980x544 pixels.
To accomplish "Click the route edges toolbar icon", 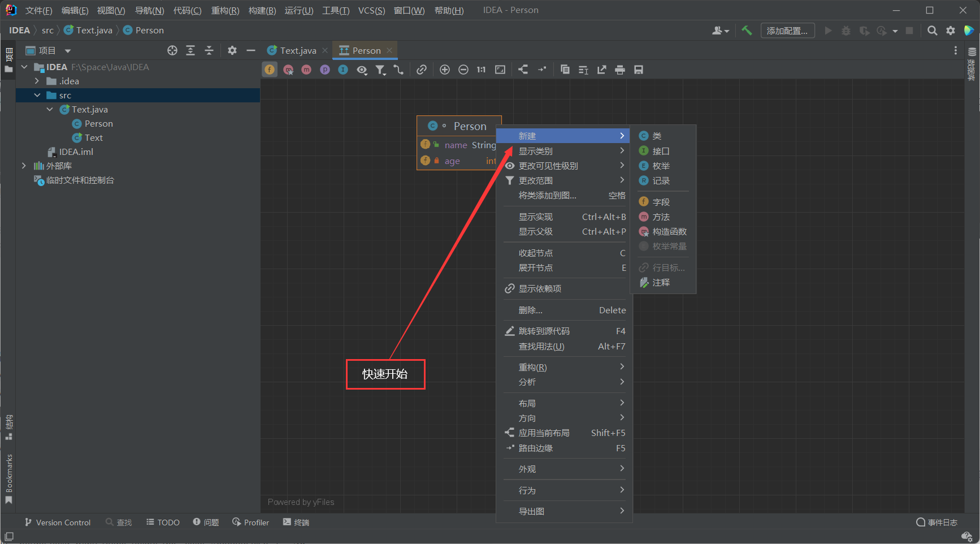I will [542, 70].
